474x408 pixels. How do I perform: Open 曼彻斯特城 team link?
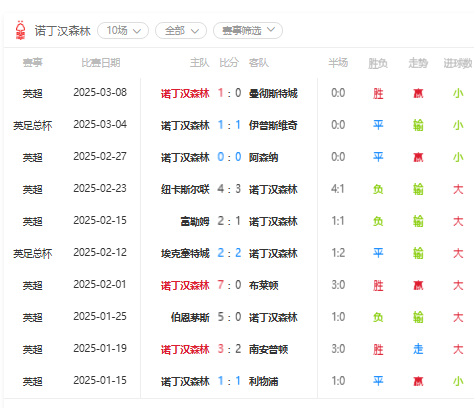[273, 93]
